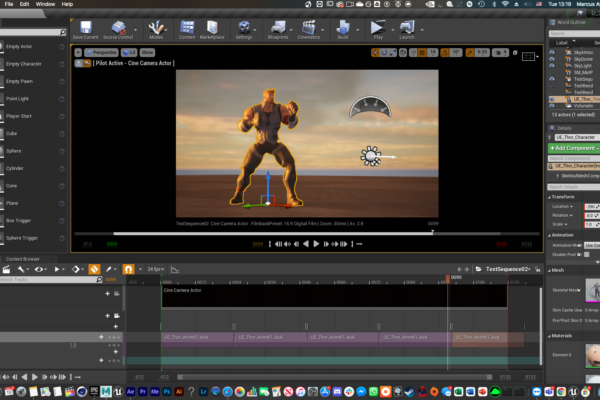The width and height of the screenshot is (600, 400).
Task: Open the Help menu
Action: [67, 4]
